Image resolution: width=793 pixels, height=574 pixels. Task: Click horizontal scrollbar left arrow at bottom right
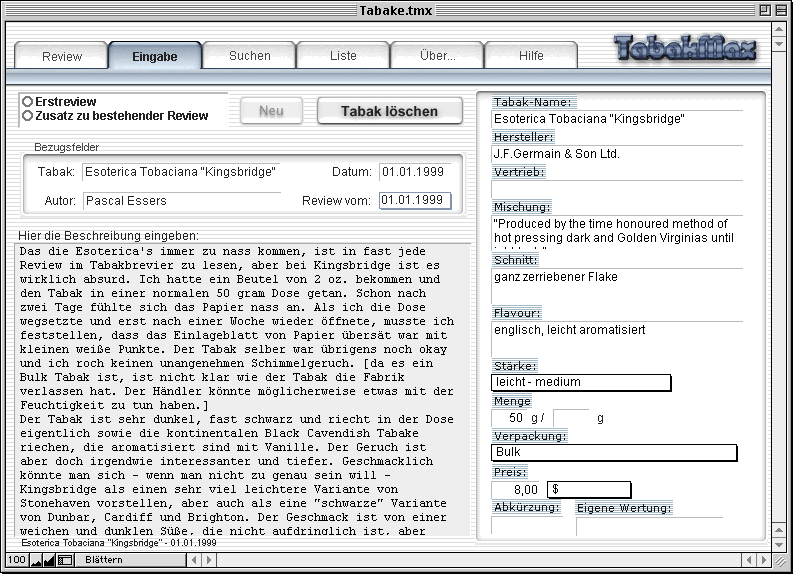[750, 560]
